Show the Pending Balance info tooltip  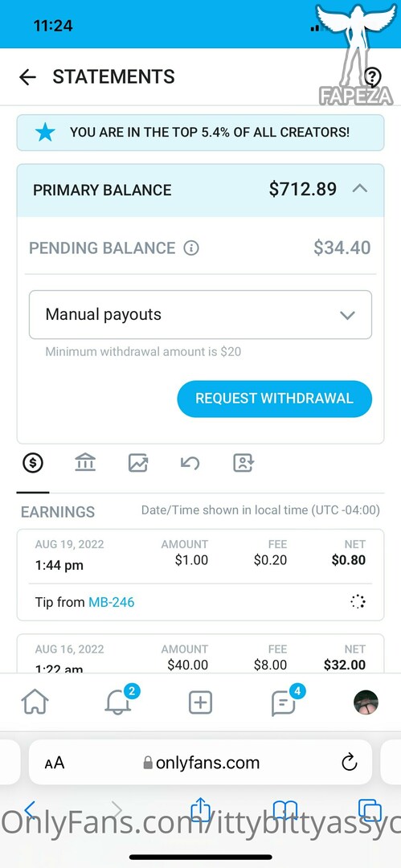tap(191, 248)
